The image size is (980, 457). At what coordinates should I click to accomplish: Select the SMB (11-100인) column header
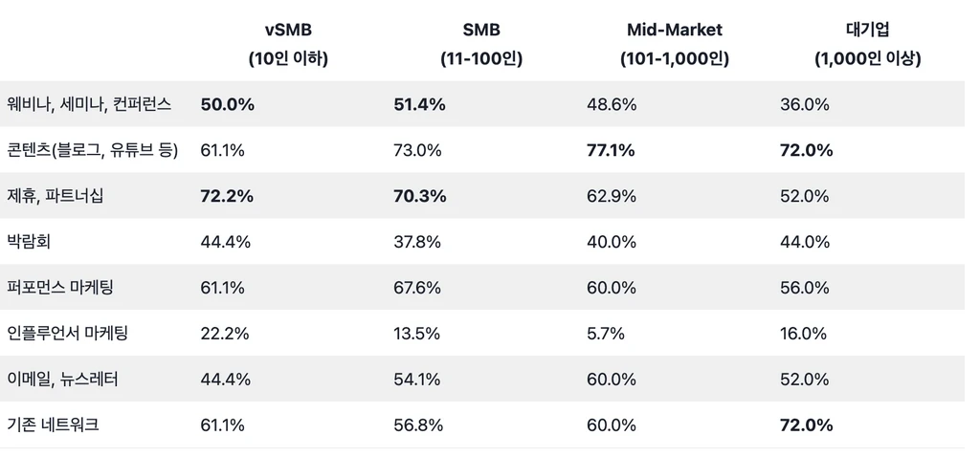coord(481,44)
